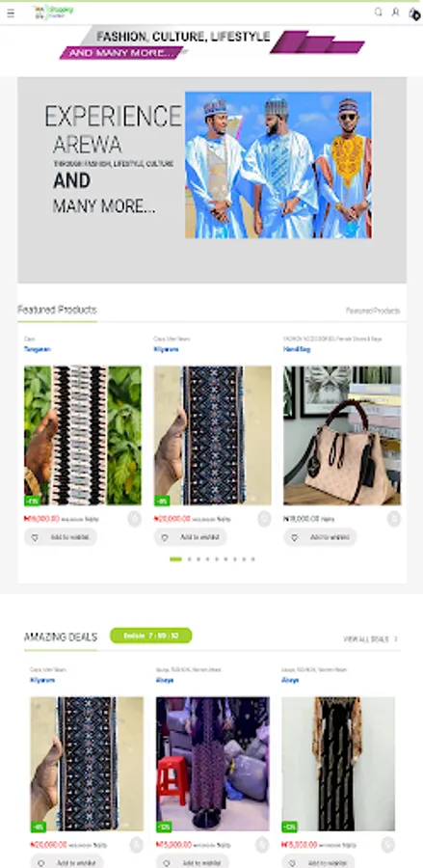Open the shopping cart icon
This screenshot has width=423, height=868.
coord(413,14)
